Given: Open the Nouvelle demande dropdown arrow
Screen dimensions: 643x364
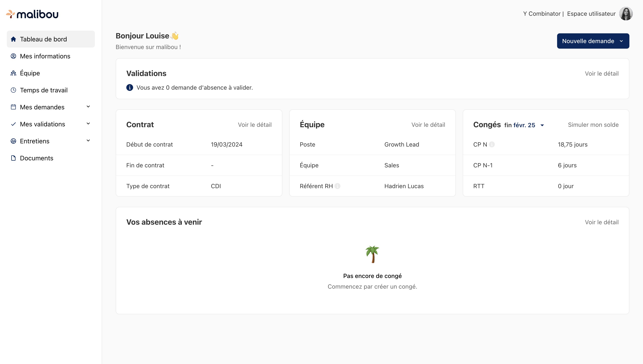Looking at the screenshot, I should point(622,41).
